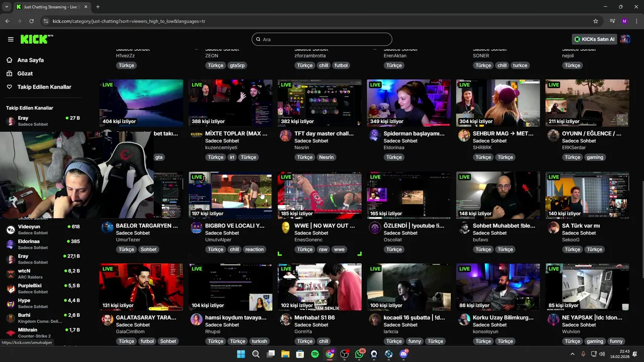Viewport: 644px width, 362px height.
Task: Click the gaming tag under ERKSerdar
Action: click(x=595, y=157)
